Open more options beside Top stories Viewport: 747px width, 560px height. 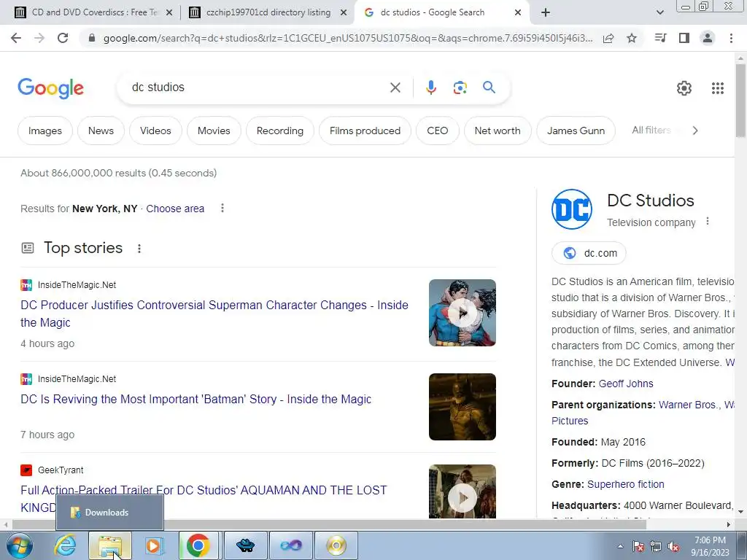(139, 248)
